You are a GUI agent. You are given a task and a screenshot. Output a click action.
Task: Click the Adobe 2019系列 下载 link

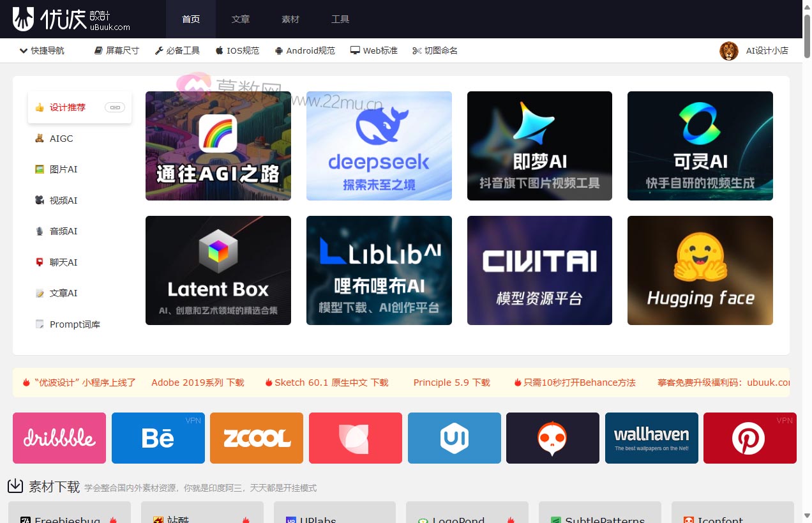point(197,383)
